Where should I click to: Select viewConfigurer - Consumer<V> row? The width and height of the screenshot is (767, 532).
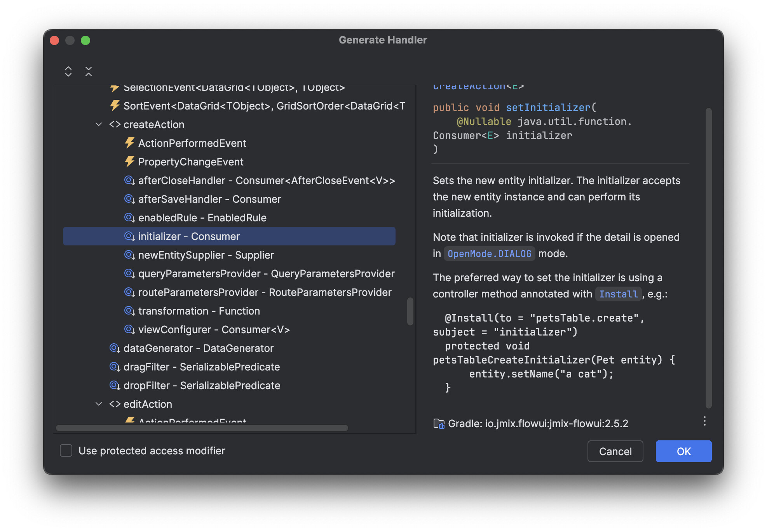[x=229, y=330]
